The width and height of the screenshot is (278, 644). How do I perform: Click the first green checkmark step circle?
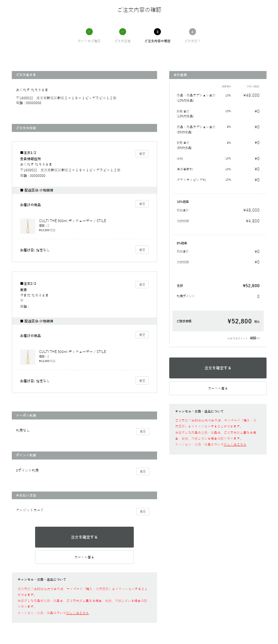89,32
